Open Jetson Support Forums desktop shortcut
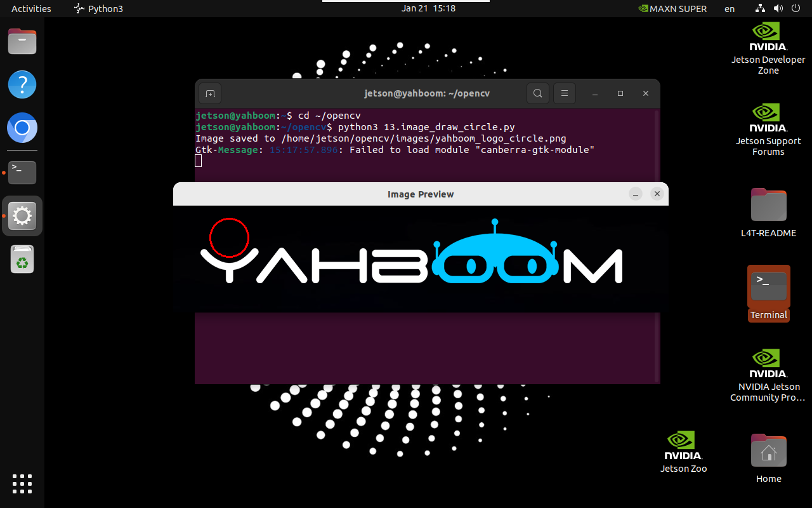 (768, 130)
